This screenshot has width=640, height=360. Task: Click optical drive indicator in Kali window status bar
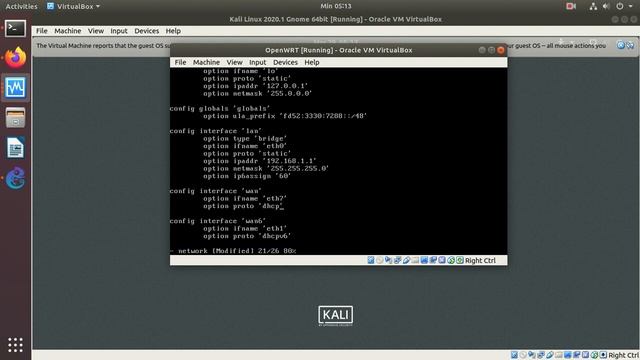coord(523,355)
